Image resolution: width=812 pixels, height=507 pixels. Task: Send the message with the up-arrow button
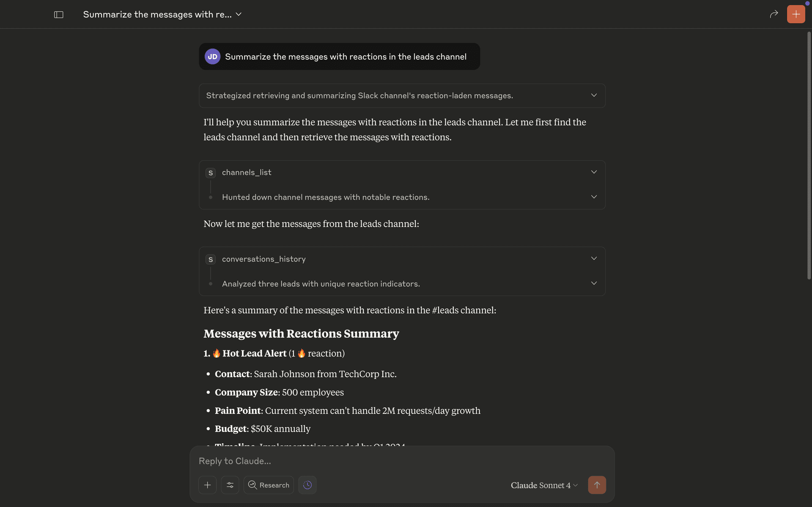(x=597, y=485)
